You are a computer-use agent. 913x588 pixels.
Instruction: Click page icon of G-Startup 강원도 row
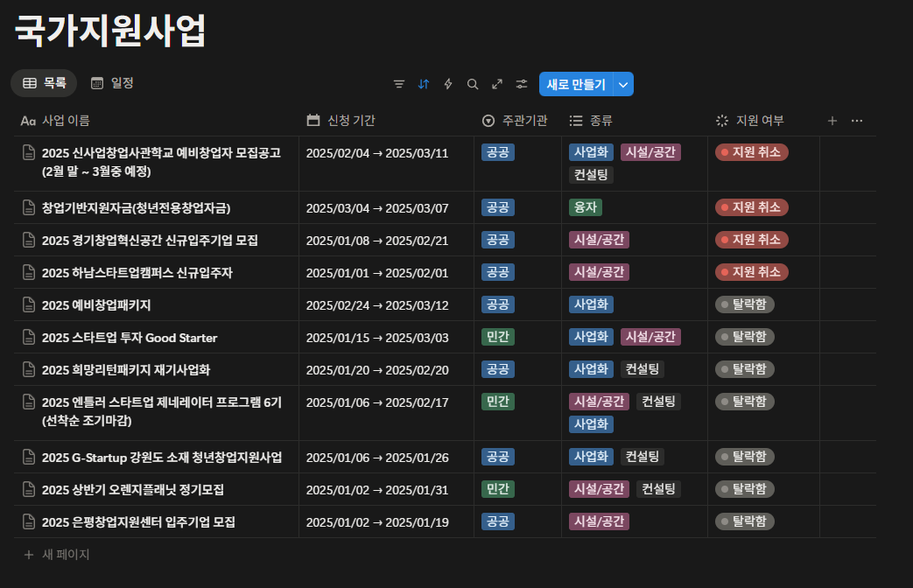point(29,457)
